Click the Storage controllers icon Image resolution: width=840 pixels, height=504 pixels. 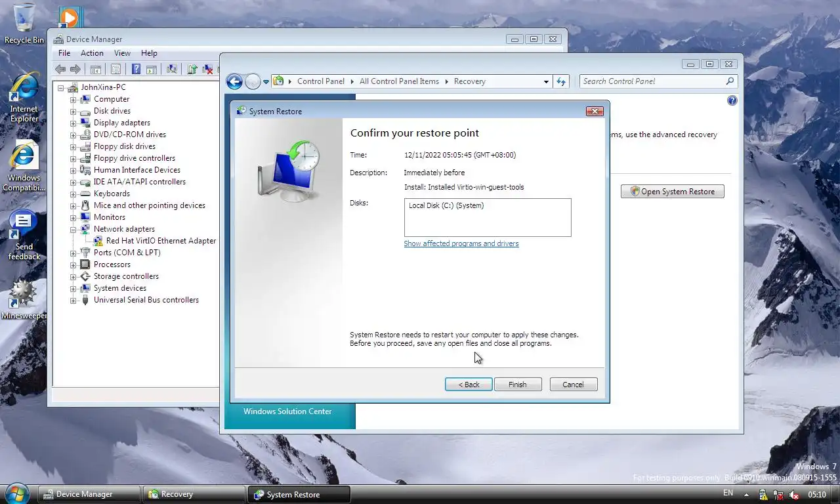click(85, 276)
